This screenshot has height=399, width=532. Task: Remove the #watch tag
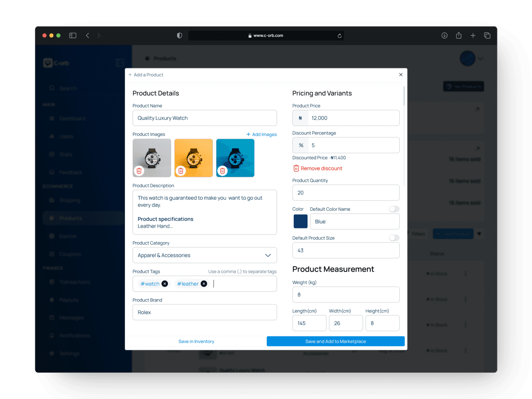pos(165,284)
